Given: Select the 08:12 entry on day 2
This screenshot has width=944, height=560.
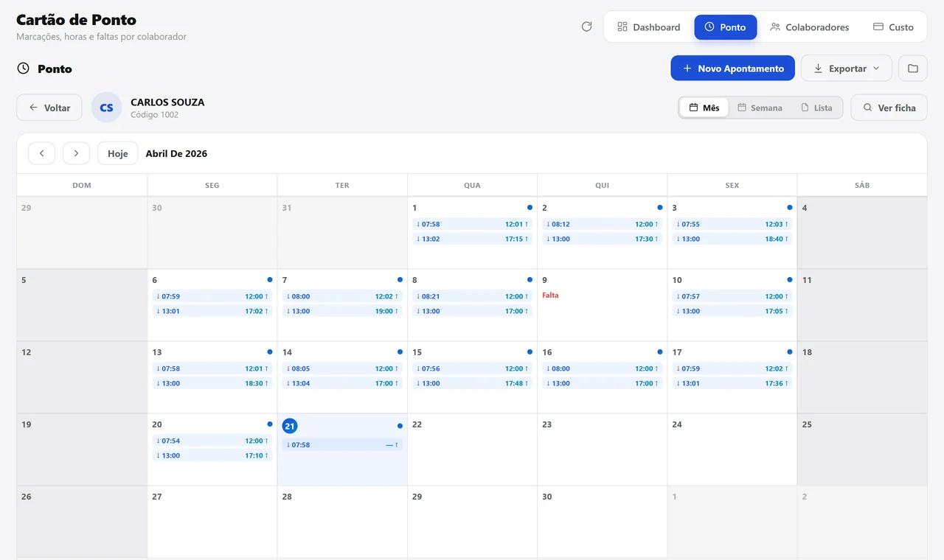Looking at the screenshot, I should (x=602, y=224).
